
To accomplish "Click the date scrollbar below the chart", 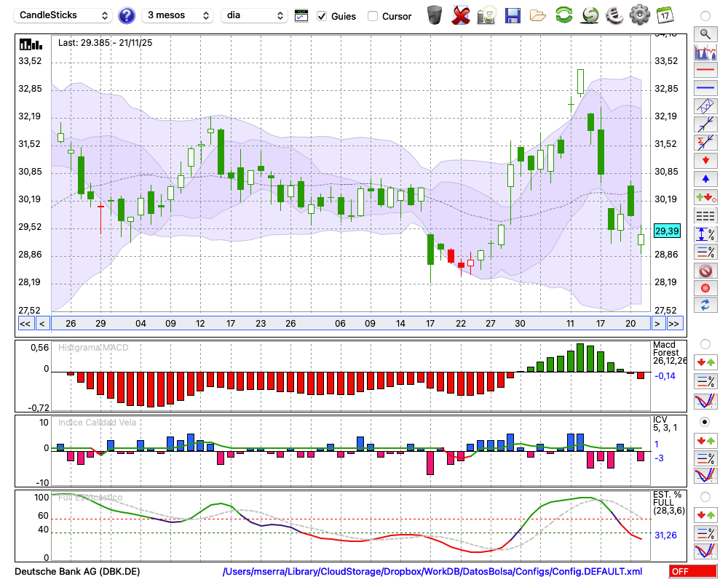I will tap(349, 324).
